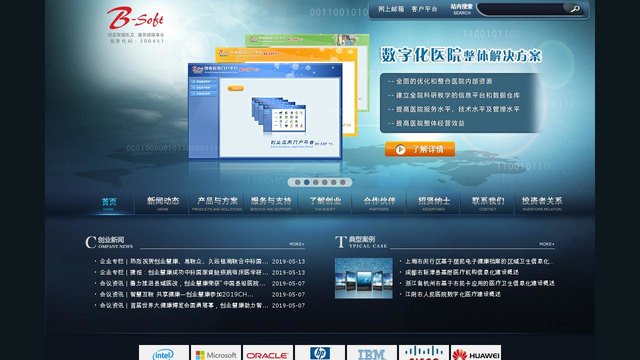Open case 上海市闵行区基于居民电子健康档案
The height and width of the screenshot is (360, 640).
point(479,261)
